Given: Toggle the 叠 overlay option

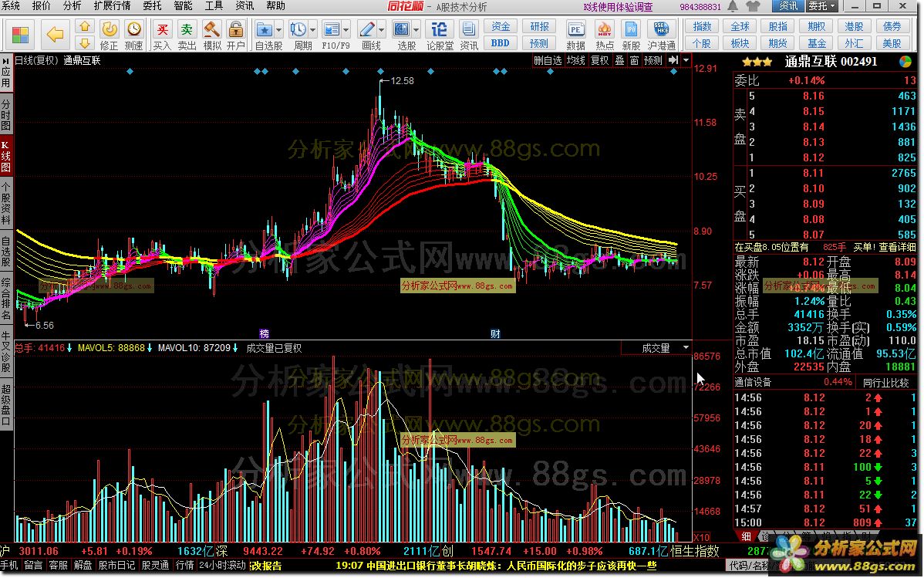Looking at the screenshot, I should (x=619, y=60).
